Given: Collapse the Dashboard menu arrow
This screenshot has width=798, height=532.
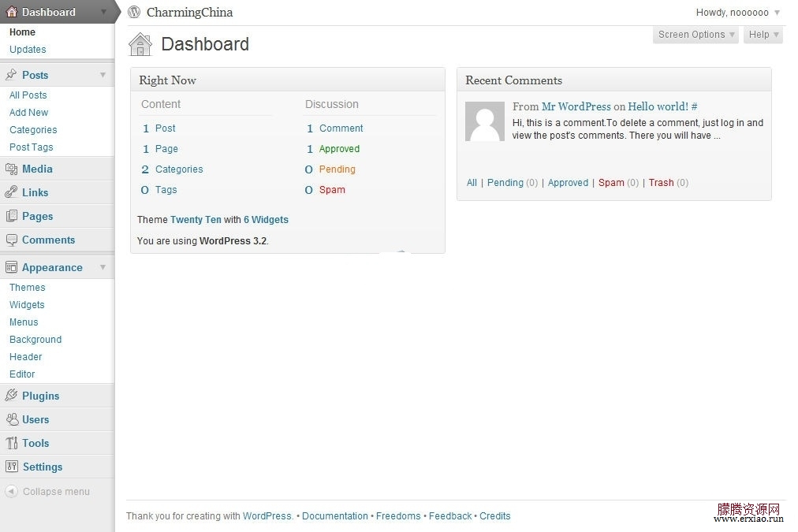Looking at the screenshot, I should (103, 12).
